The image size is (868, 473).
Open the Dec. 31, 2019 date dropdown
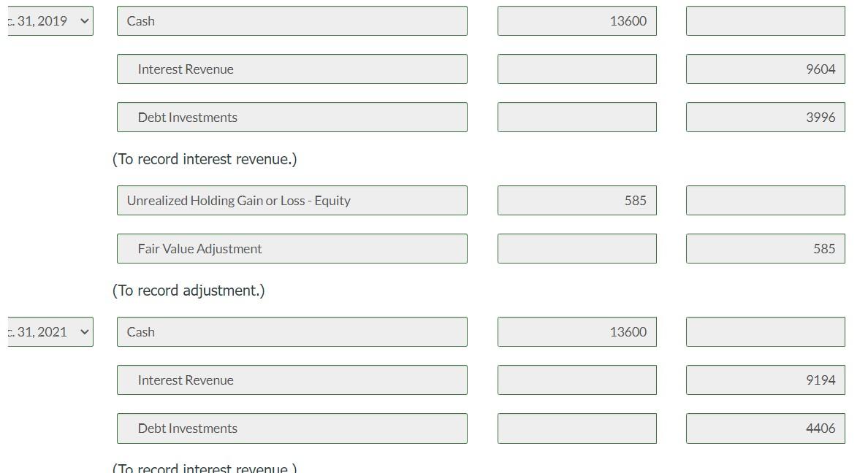tap(44, 20)
